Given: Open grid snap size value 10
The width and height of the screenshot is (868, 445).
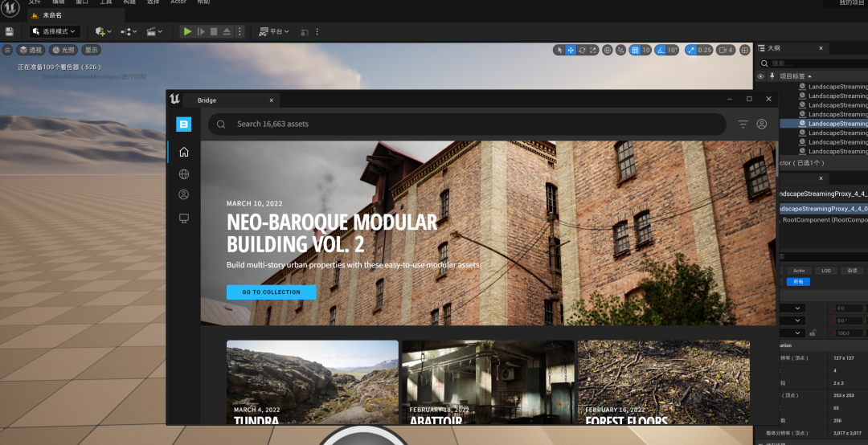Looking at the screenshot, I should coord(646,50).
